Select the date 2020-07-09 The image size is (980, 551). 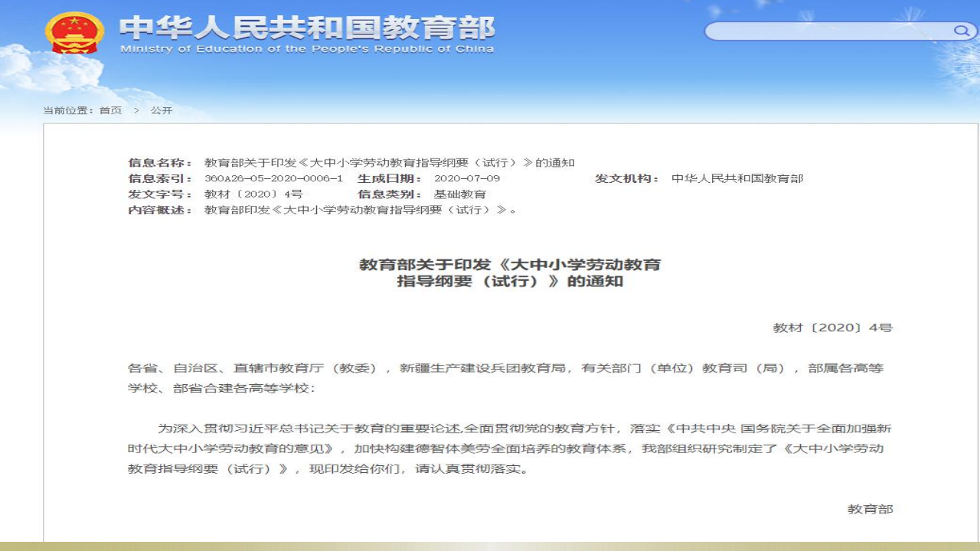[x=467, y=178]
